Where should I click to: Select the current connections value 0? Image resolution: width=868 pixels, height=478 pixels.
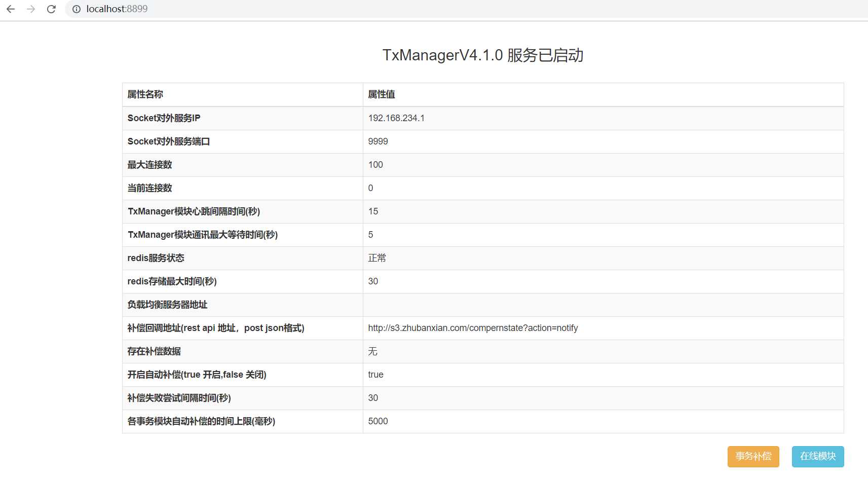coord(370,188)
